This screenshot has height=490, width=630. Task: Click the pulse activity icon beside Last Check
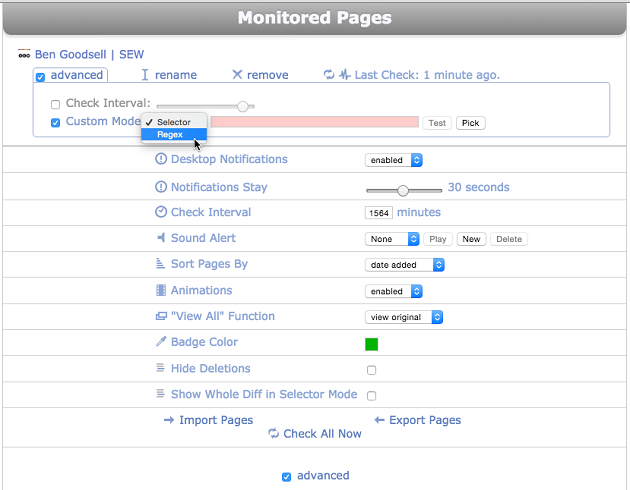point(345,74)
